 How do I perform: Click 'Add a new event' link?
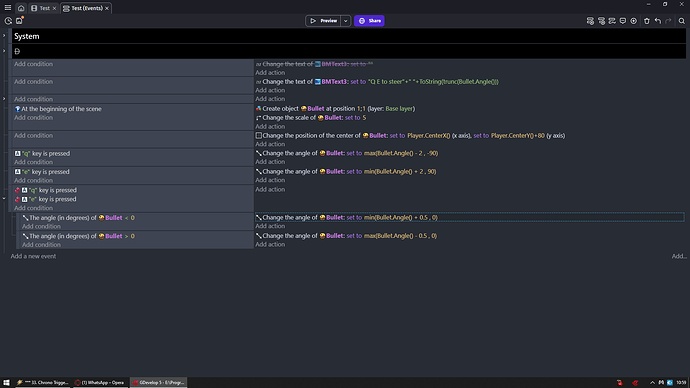tap(33, 256)
